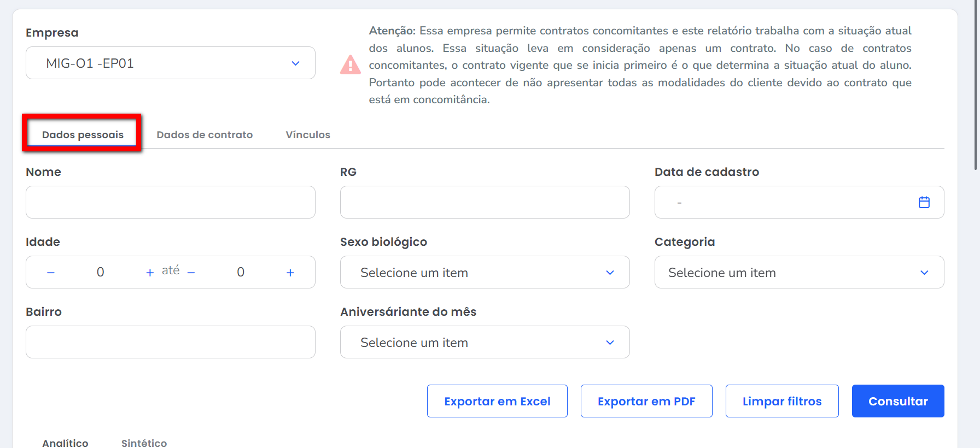This screenshot has height=448, width=980.
Task: Increase the maximum Idade value
Action: coord(290,272)
